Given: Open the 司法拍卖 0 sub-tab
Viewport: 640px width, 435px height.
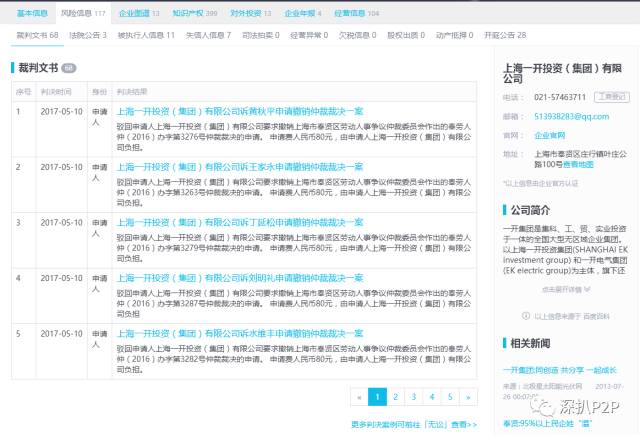Looking at the screenshot, I should tap(260, 36).
